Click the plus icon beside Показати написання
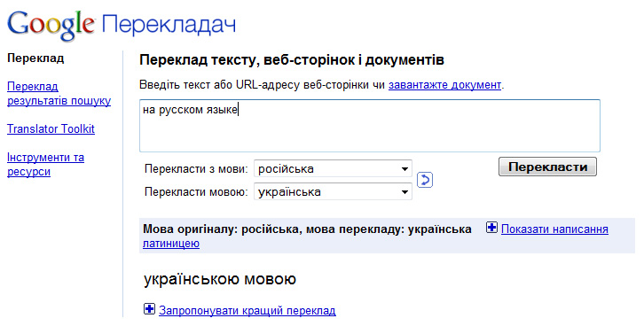Screen dimensions: 644x326 click(x=491, y=227)
